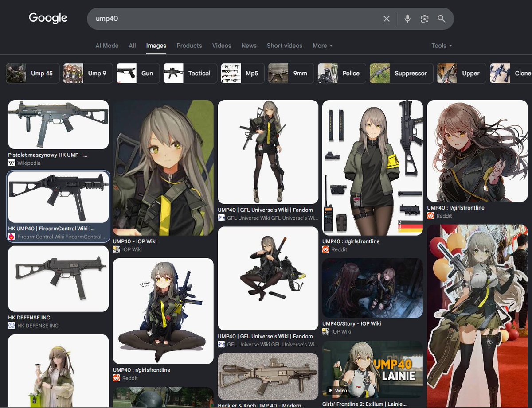The image size is (532, 408).
Task: Click the UMP40 - IOP Wiki title link
Action: (135, 241)
